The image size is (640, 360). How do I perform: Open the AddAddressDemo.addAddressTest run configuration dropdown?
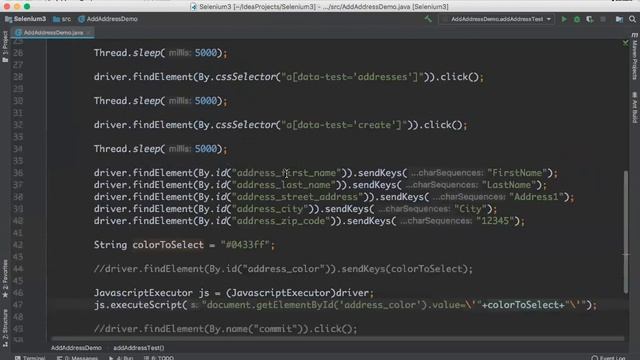496,19
